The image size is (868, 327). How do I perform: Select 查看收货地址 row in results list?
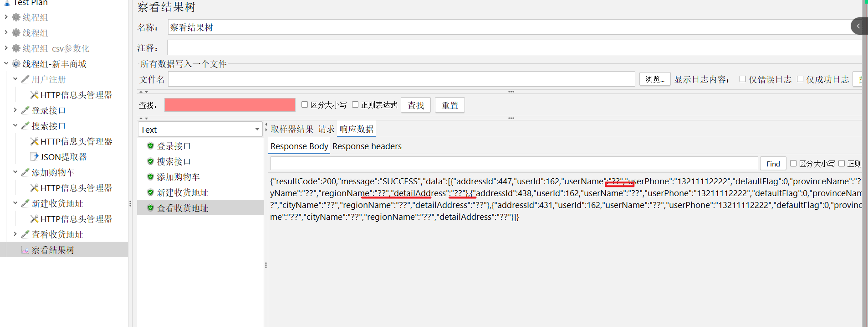[200, 208]
